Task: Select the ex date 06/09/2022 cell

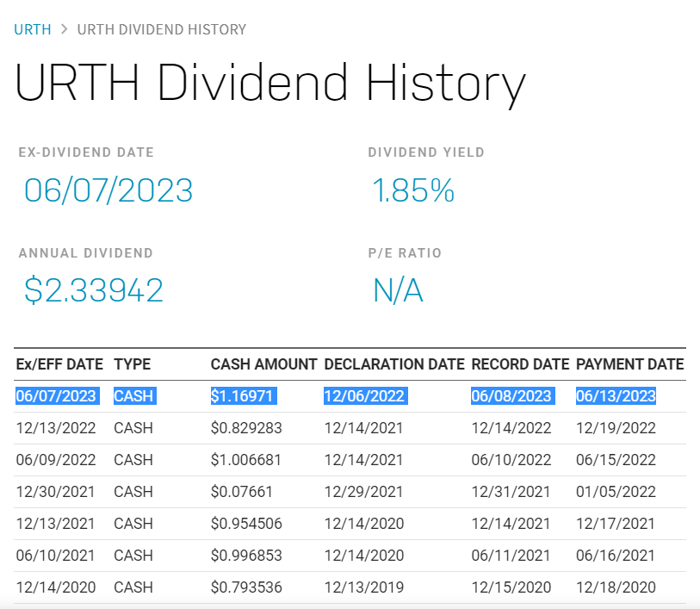Action: pyautogui.click(x=56, y=460)
